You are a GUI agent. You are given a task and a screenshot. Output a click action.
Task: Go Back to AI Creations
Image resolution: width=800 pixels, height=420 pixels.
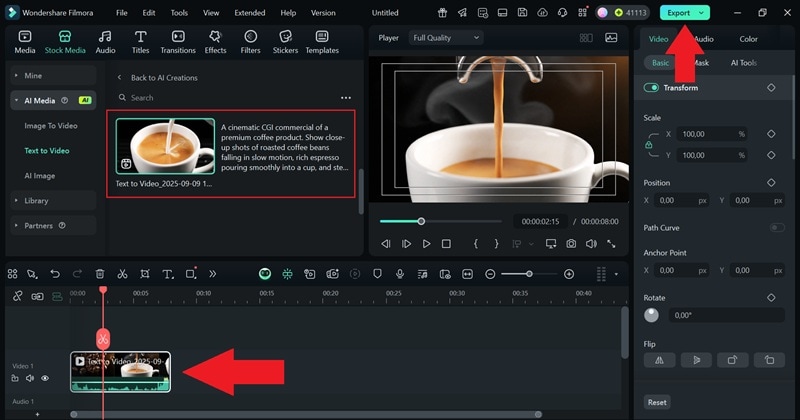tap(164, 78)
